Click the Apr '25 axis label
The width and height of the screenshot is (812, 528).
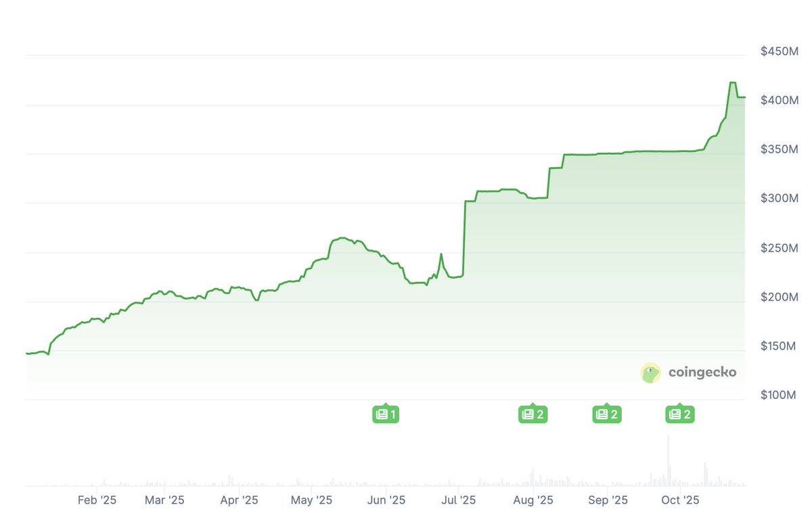(239, 500)
